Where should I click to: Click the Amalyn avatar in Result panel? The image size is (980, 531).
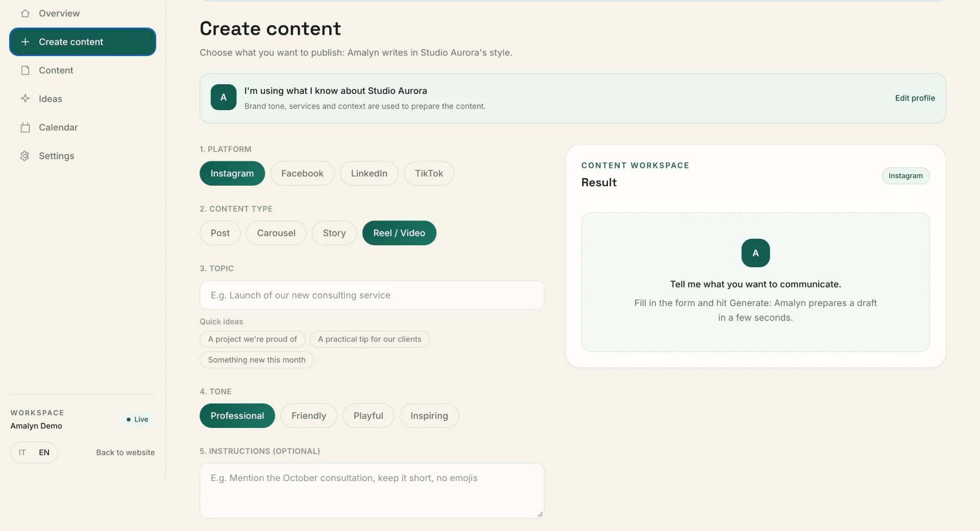point(755,253)
